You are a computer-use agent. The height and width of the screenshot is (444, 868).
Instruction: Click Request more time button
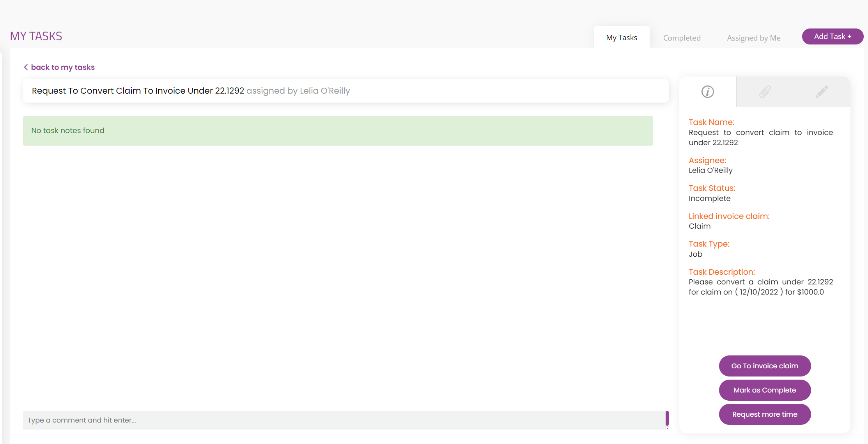tap(764, 414)
